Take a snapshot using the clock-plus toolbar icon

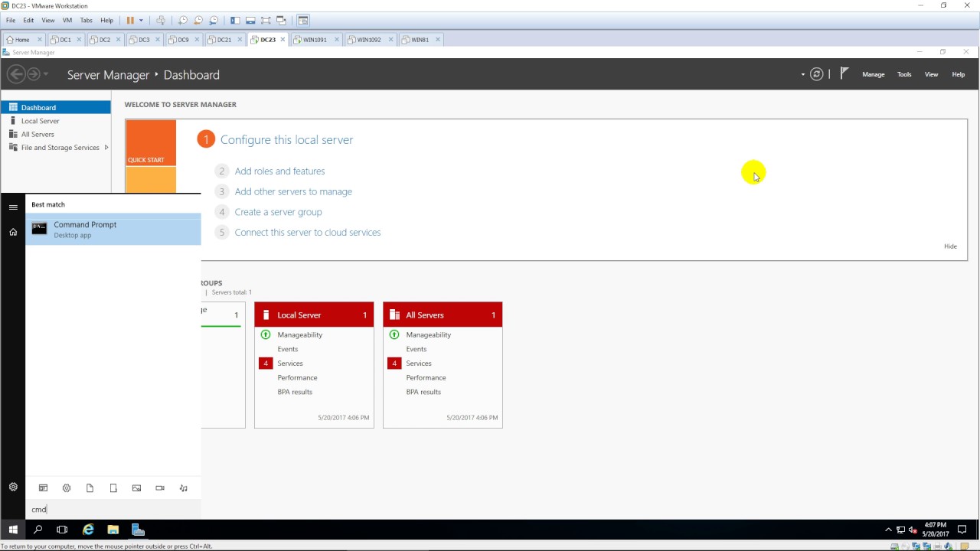[183, 20]
